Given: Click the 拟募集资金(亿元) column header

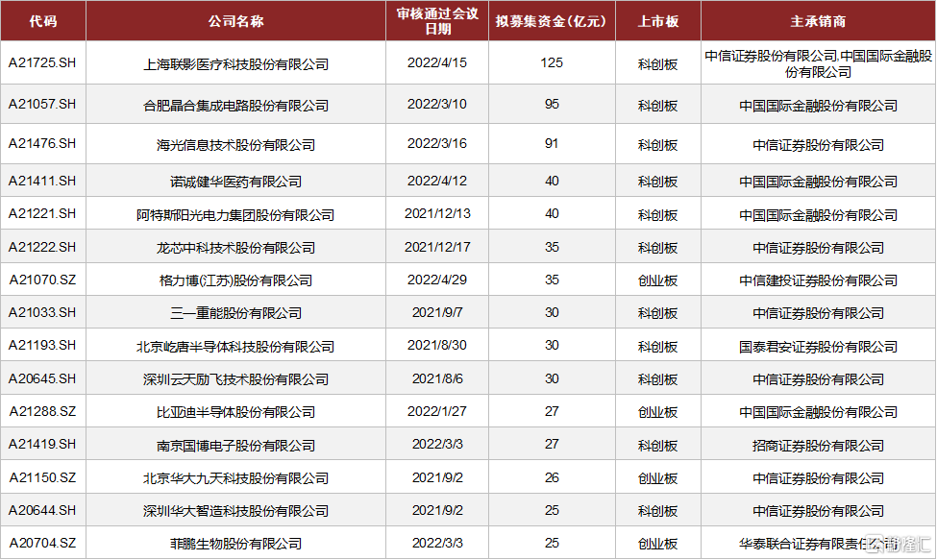Looking at the screenshot, I should (x=552, y=21).
